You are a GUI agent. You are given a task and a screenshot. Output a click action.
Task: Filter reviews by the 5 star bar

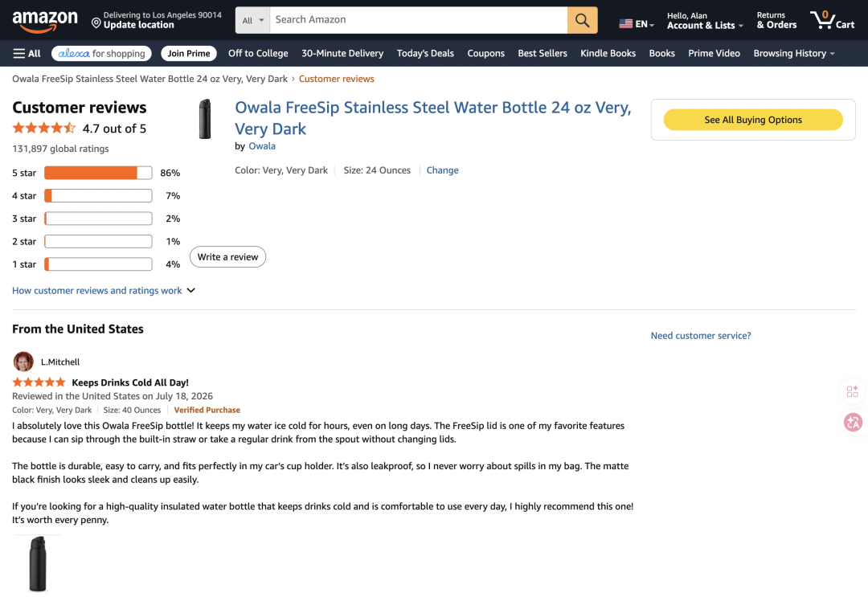(98, 173)
